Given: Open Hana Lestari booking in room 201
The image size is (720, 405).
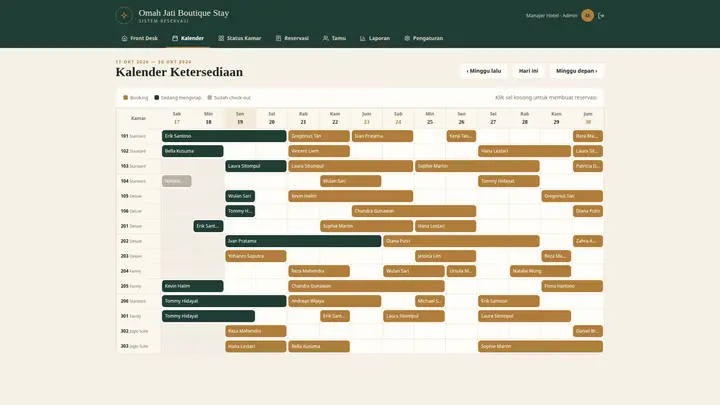Looking at the screenshot, I should [445, 226].
